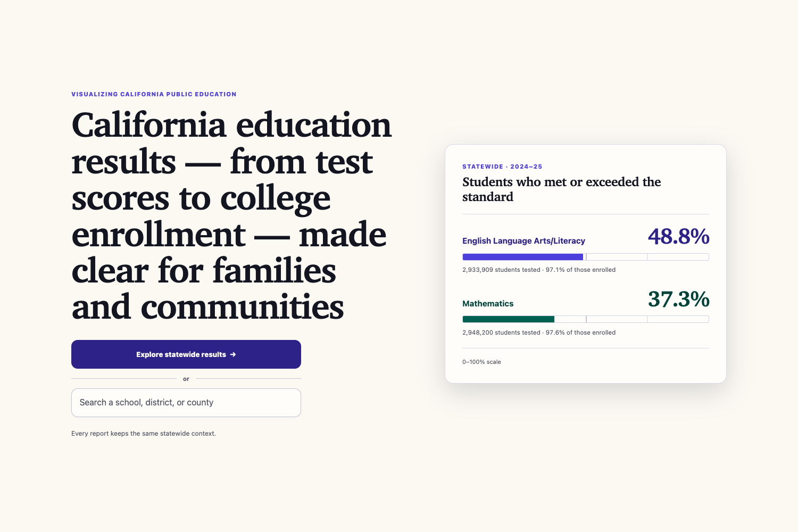This screenshot has height=532, width=798.
Task: Click the 0–100% scale note
Action: pyautogui.click(x=481, y=362)
